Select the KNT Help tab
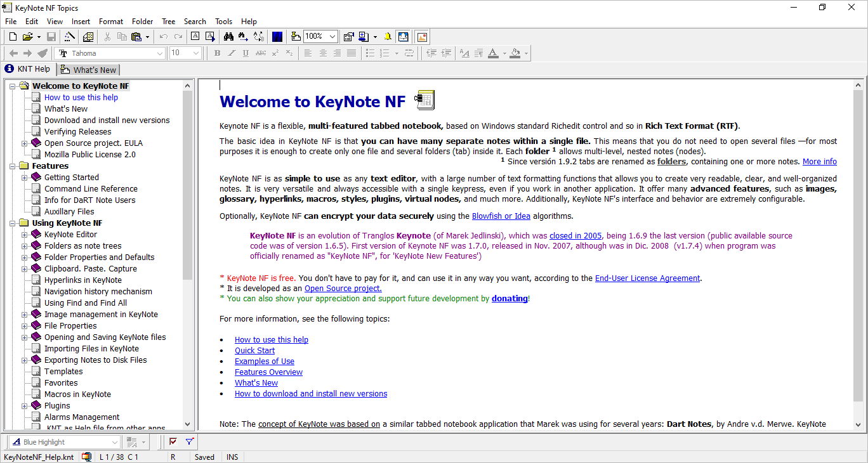This screenshot has height=463, width=868. [27, 69]
